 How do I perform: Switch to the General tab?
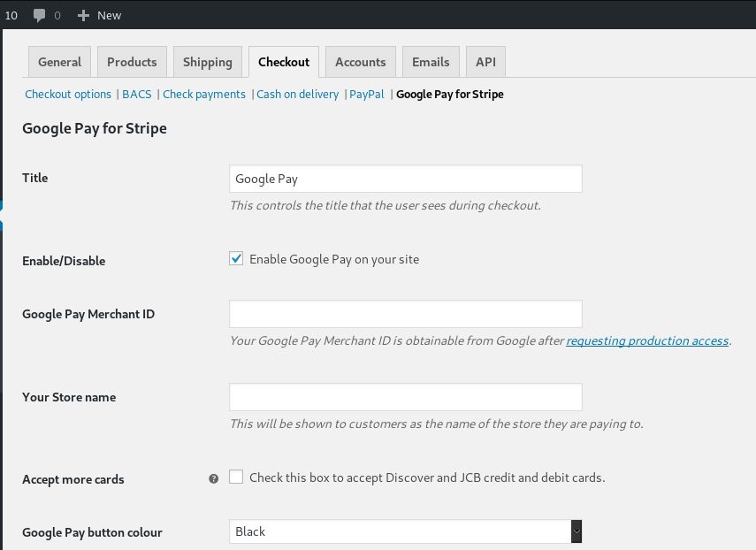(60, 62)
